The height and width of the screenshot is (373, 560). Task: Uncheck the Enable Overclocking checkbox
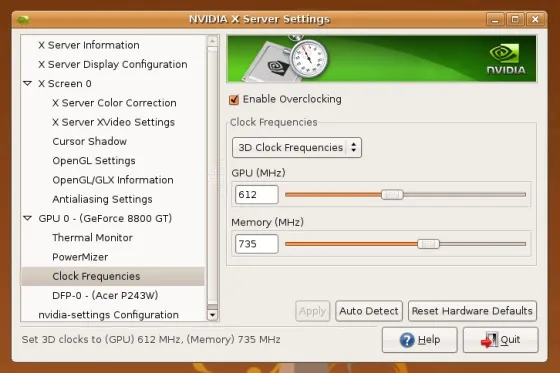tap(234, 99)
